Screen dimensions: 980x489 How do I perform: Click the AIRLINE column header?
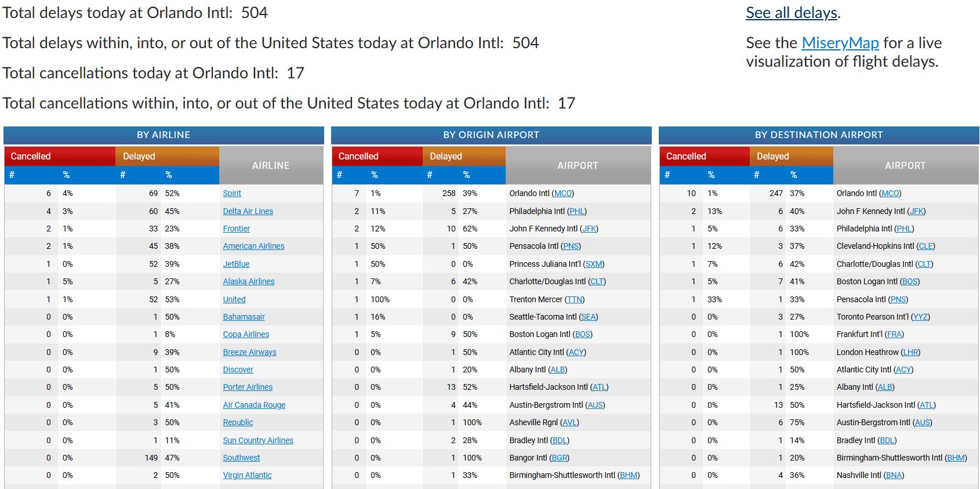tap(271, 165)
